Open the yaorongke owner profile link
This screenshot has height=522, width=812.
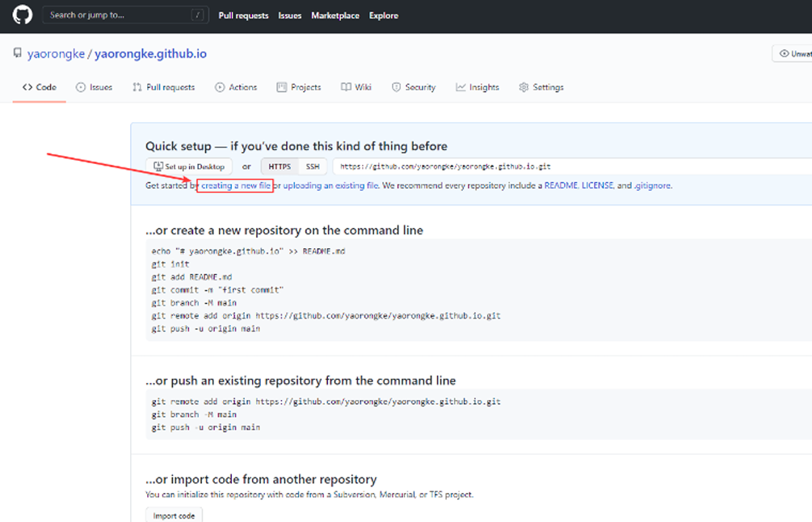[56, 54]
